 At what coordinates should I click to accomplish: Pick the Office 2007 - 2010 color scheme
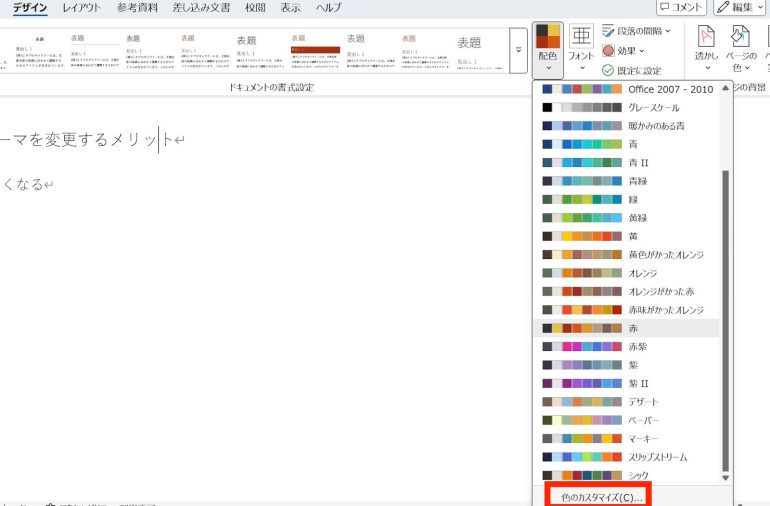630,89
